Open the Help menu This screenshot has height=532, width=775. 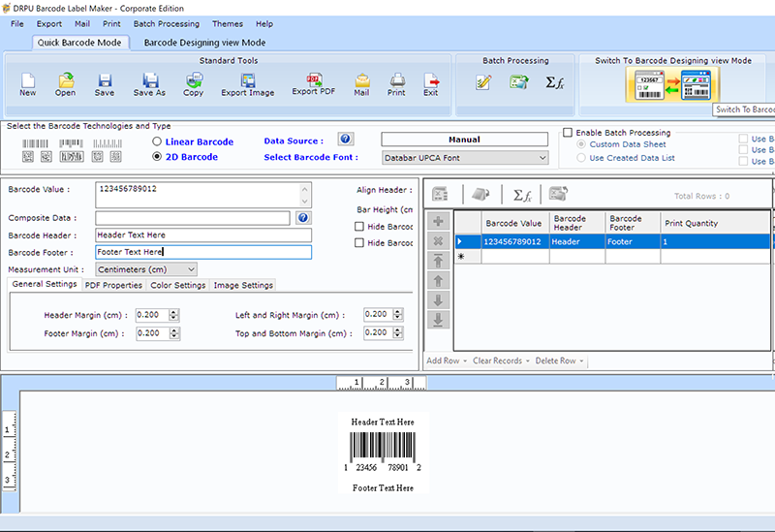(x=264, y=23)
